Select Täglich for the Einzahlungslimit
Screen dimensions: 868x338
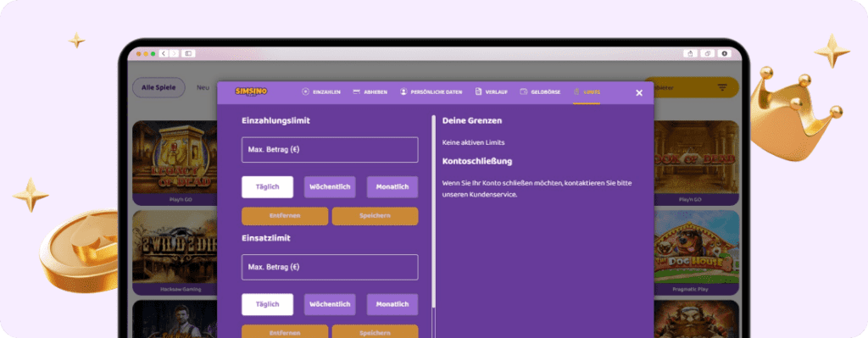267,187
